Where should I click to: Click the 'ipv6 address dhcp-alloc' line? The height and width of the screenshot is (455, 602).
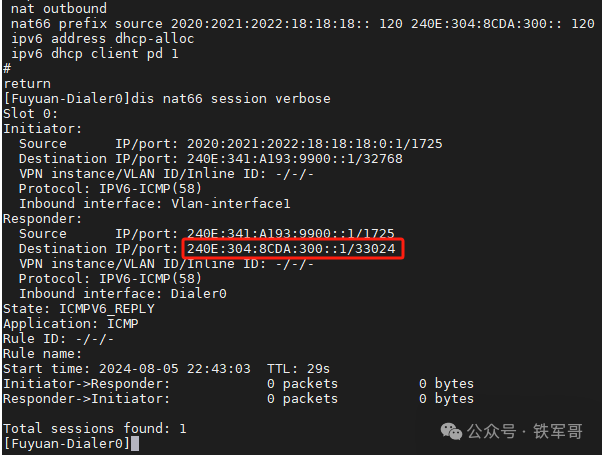(x=103, y=39)
